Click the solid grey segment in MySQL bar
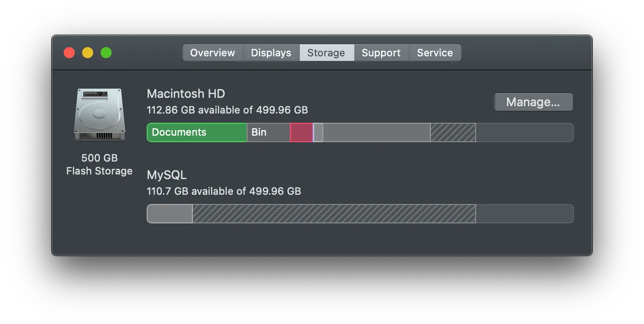Viewport: 644px width, 324px height. click(x=169, y=214)
